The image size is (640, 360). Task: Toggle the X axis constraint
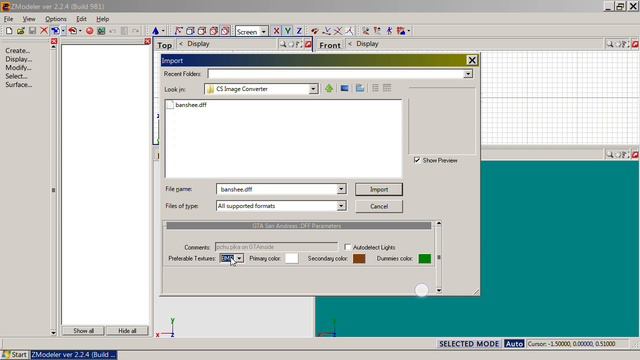coord(276,31)
